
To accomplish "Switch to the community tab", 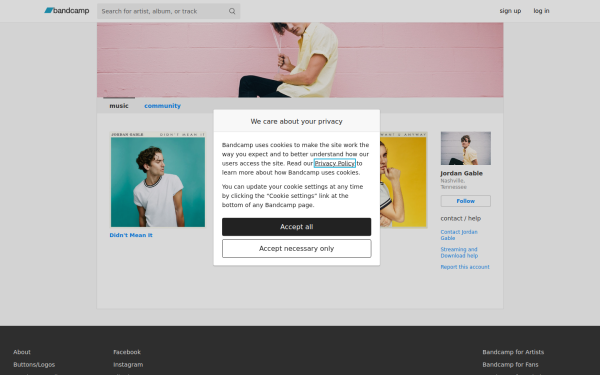I will tap(162, 106).
